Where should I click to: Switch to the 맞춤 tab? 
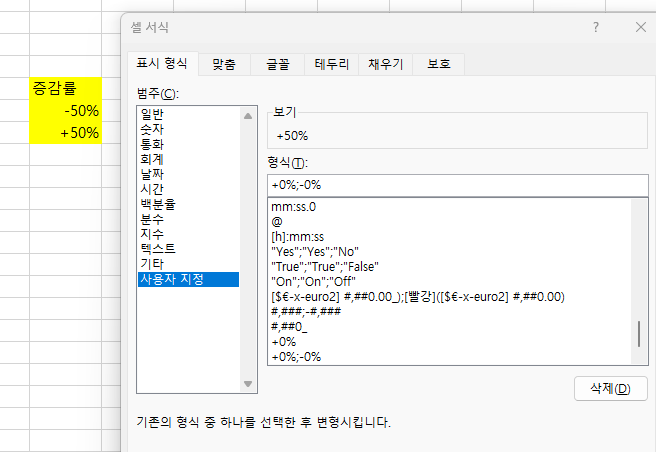[x=224, y=64]
